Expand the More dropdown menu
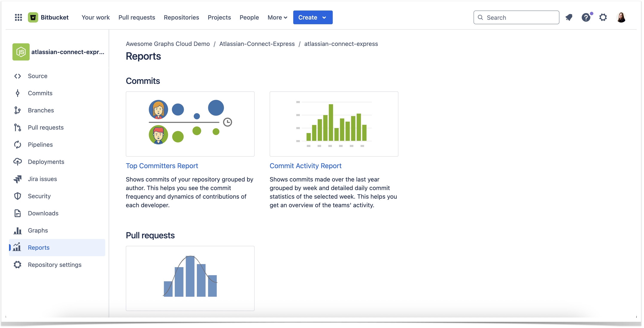 (277, 18)
